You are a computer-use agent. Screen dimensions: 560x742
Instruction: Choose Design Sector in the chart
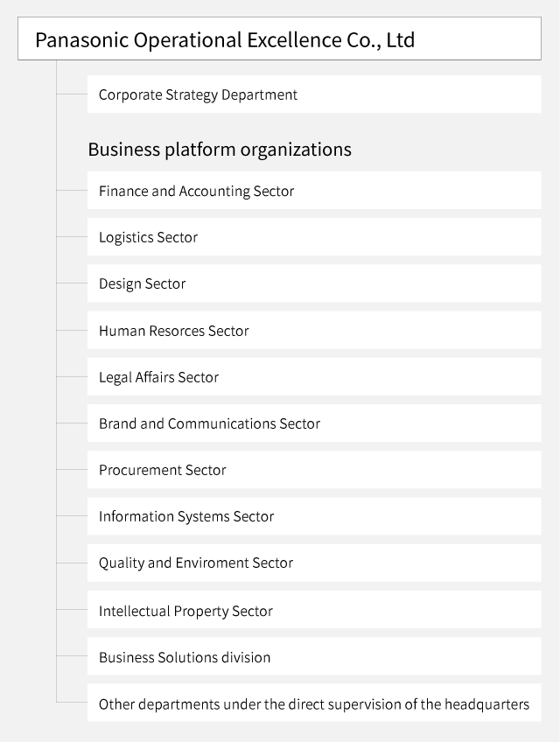coord(313,283)
